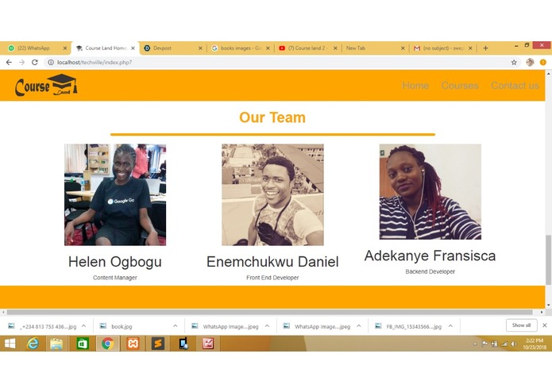Open menu for second WhatsApp Image download

pyautogui.click(x=359, y=326)
